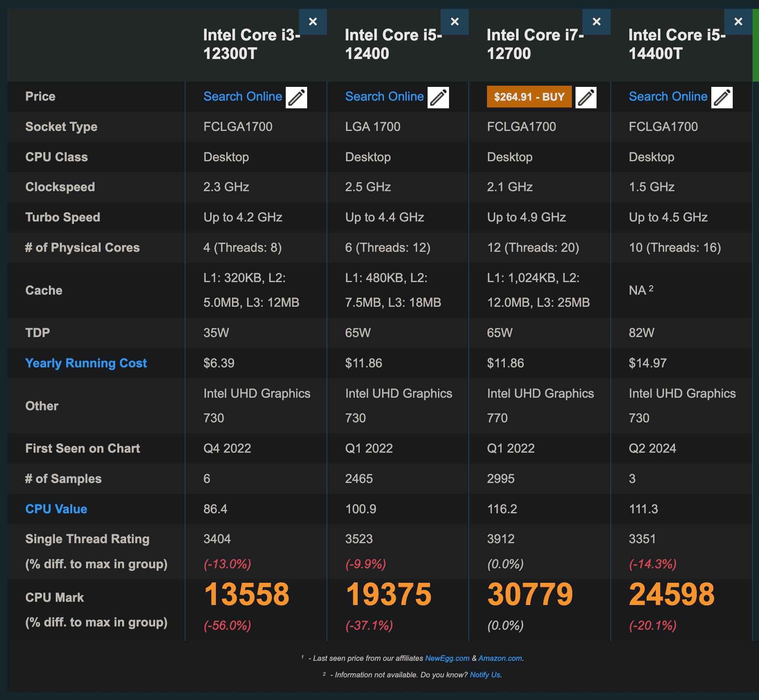The width and height of the screenshot is (759, 700).
Task: Remove Intel Core i7-12700 from comparison
Action: pyautogui.click(x=597, y=22)
